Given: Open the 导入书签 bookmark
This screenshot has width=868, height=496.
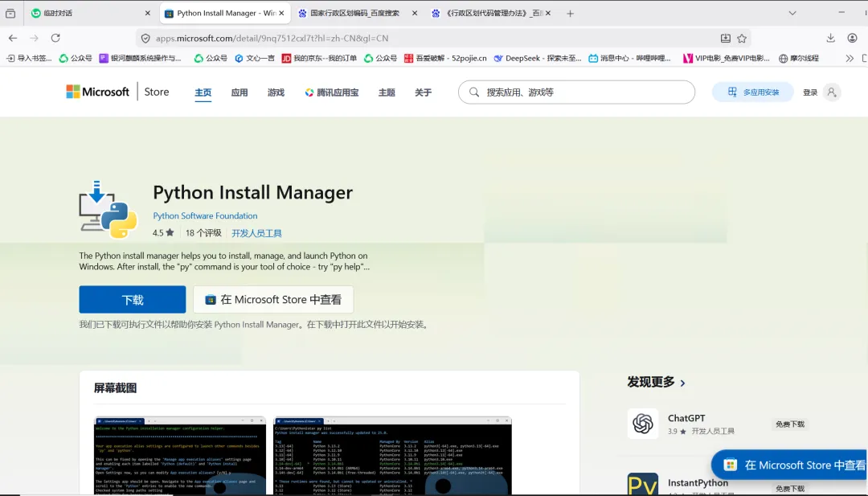Looking at the screenshot, I should [29, 58].
